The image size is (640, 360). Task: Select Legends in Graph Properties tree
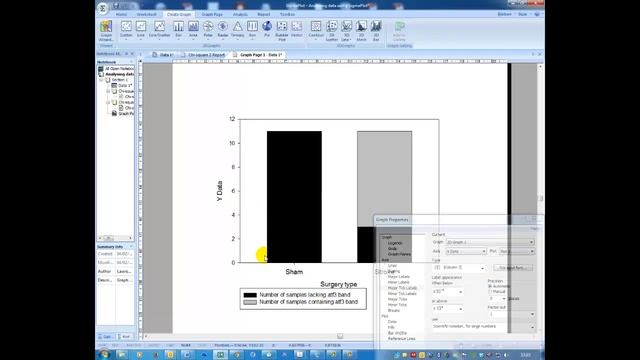click(x=395, y=243)
